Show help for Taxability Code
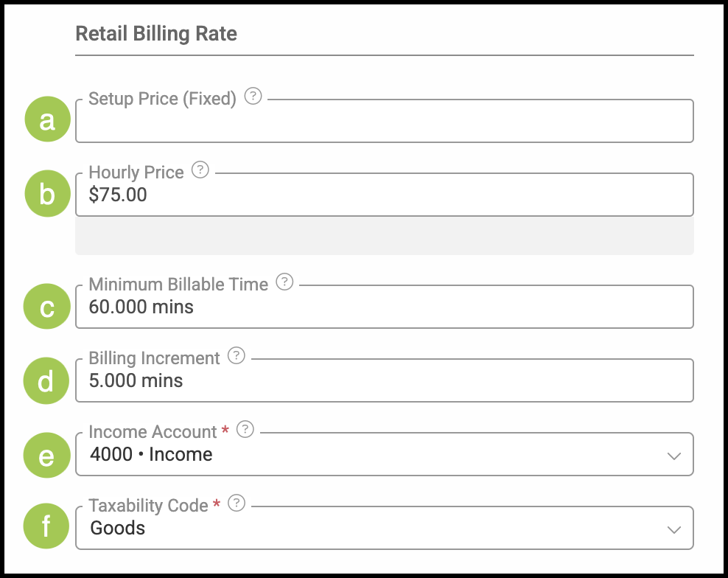728x578 pixels. 236,504
